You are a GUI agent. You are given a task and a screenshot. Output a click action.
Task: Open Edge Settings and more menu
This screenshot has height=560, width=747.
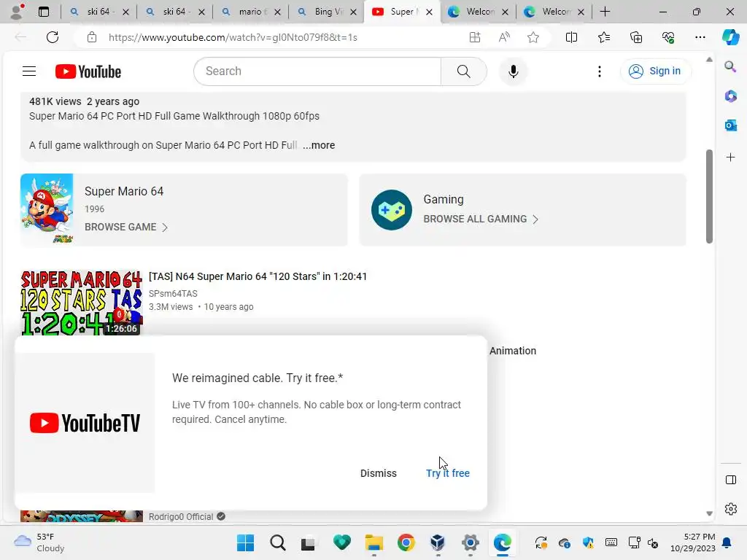point(700,37)
